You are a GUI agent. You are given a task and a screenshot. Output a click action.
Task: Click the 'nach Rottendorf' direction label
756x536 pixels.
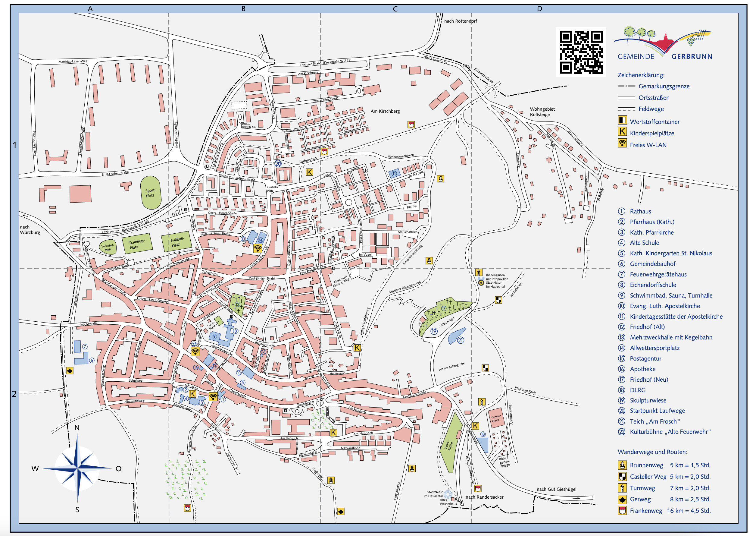point(460,21)
